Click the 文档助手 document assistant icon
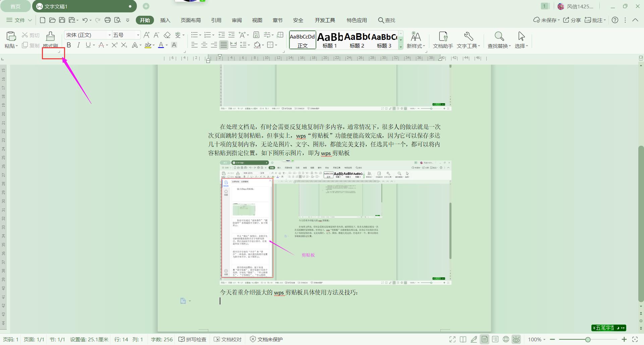644x345 pixels. click(x=443, y=36)
